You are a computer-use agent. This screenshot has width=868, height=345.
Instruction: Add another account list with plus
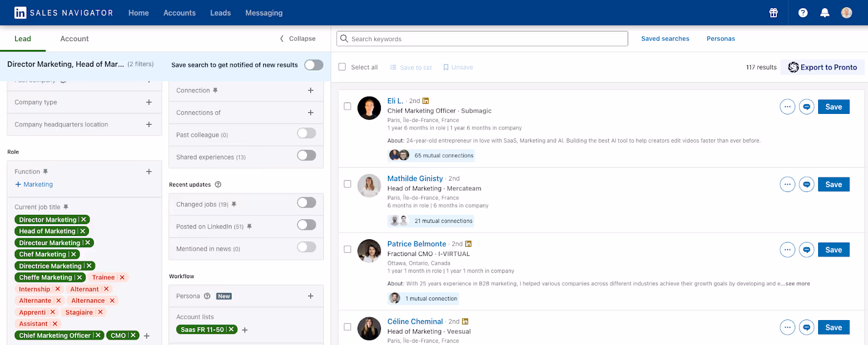click(x=245, y=330)
